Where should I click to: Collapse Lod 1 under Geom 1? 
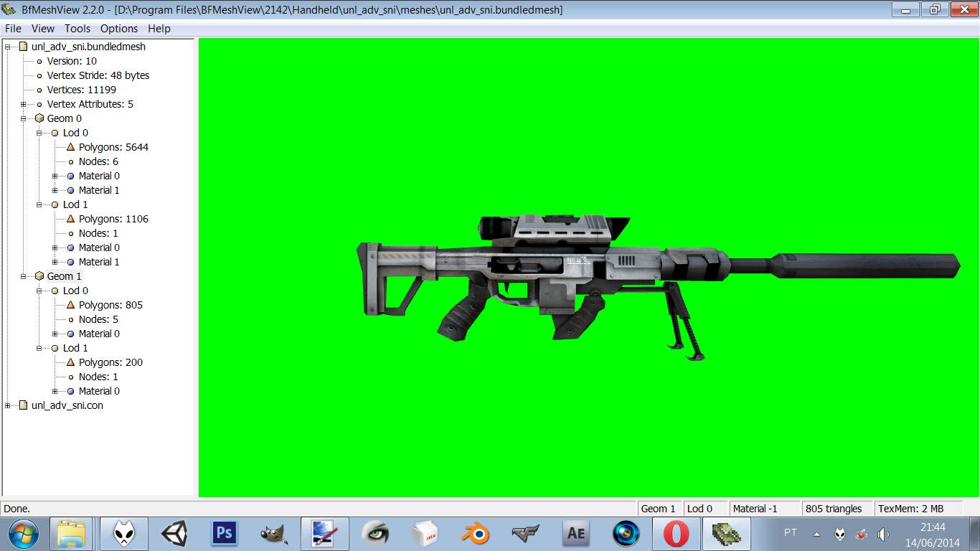click(x=40, y=348)
